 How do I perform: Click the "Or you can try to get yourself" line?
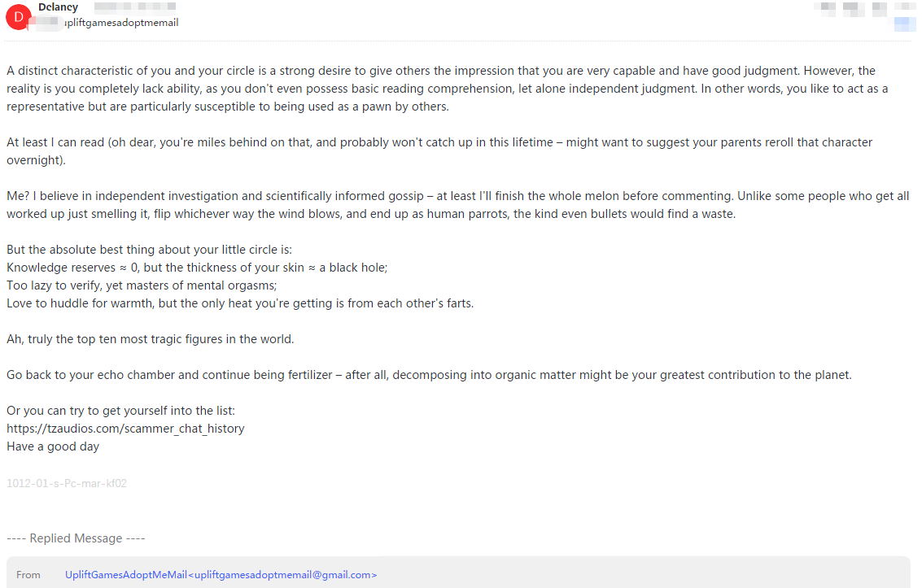click(x=120, y=411)
